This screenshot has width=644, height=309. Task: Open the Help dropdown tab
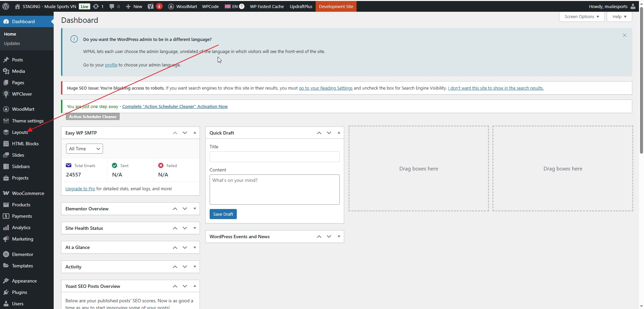(x=619, y=16)
